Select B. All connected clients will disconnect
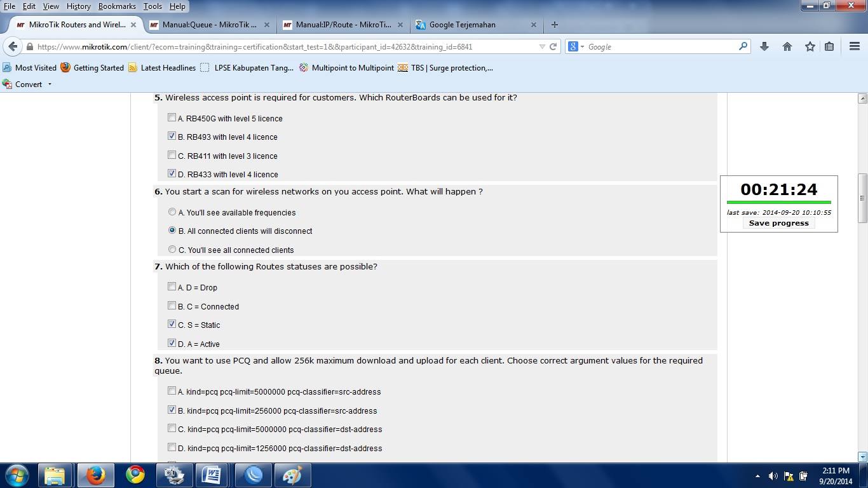 click(x=172, y=231)
